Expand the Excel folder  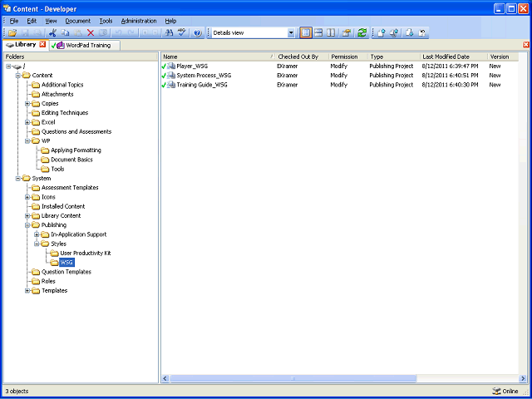click(x=27, y=122)
